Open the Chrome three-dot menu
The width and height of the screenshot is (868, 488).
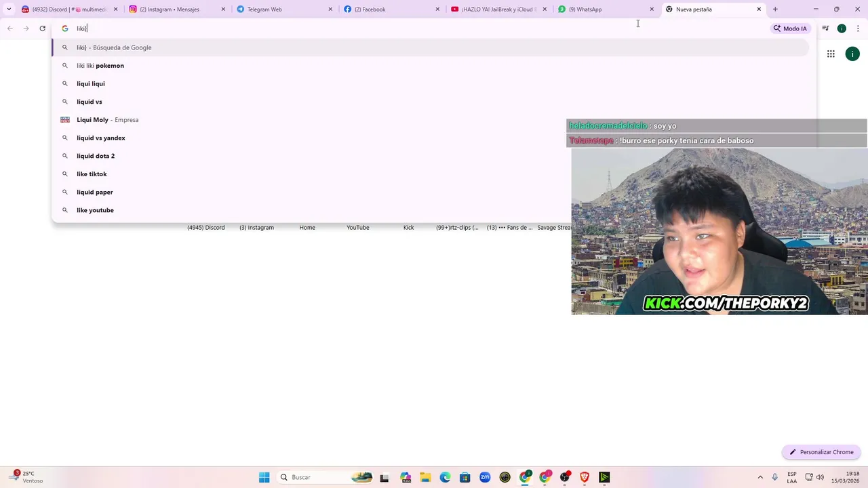point(858,28)
